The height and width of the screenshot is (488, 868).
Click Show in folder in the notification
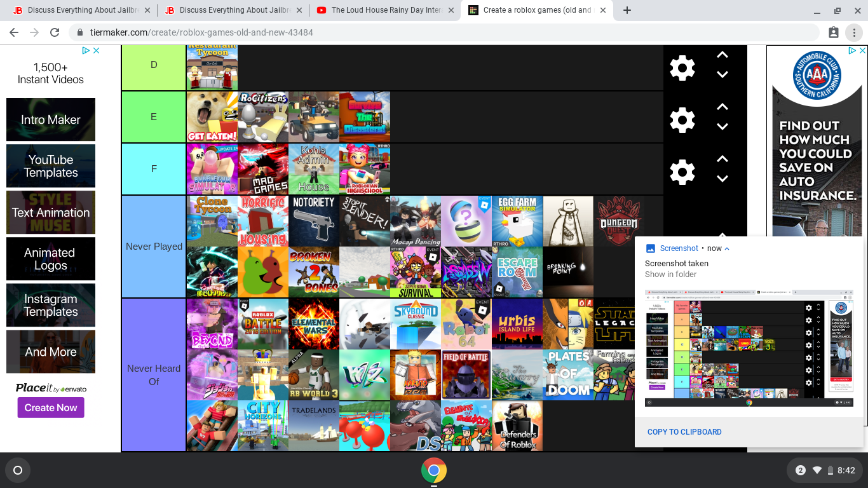[x=670, y=274]
